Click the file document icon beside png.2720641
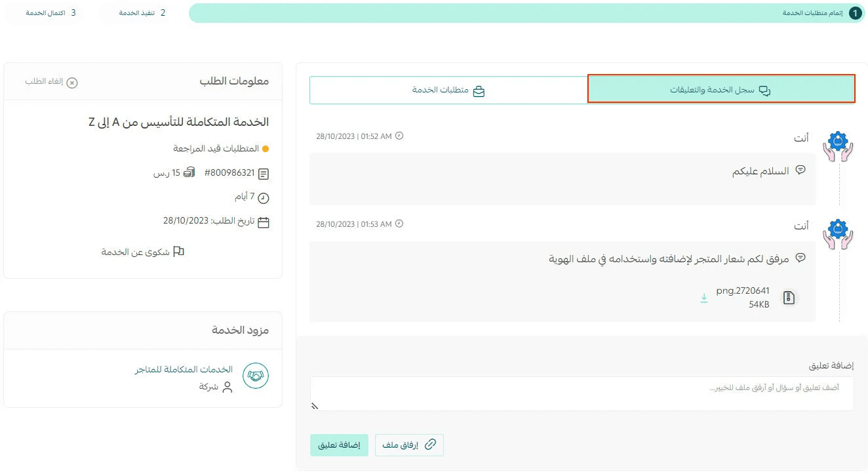868x474 pixels. click(x=789, y=298)
